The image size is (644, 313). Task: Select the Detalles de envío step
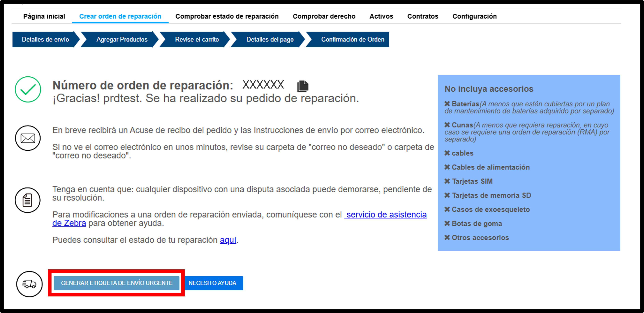pyautogui.click(x=46, y=40)
